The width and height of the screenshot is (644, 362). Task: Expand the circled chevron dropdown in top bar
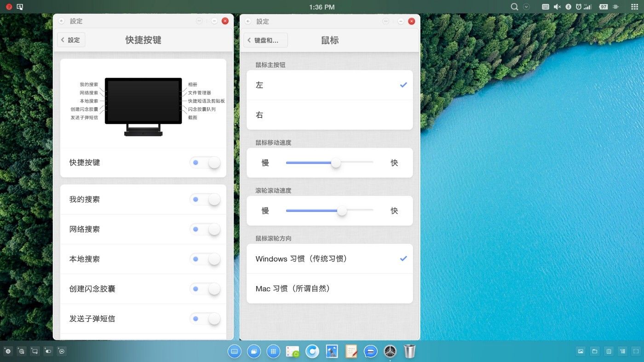(x=527, y=7)
